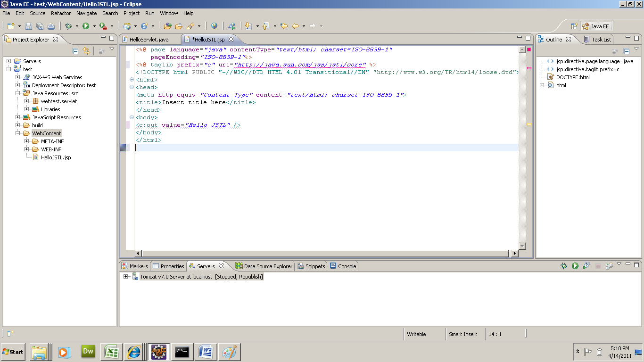Select HelloJSTL.jsp in the Project Explorer
This screenshot has width=644, height=362.
click(56, 157)
